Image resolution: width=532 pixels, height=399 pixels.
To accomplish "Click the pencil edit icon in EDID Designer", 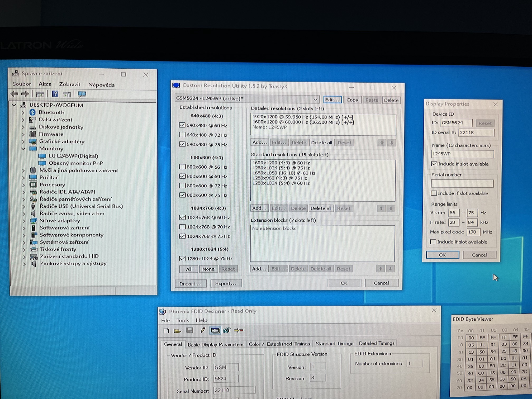I will coord(203,330).
